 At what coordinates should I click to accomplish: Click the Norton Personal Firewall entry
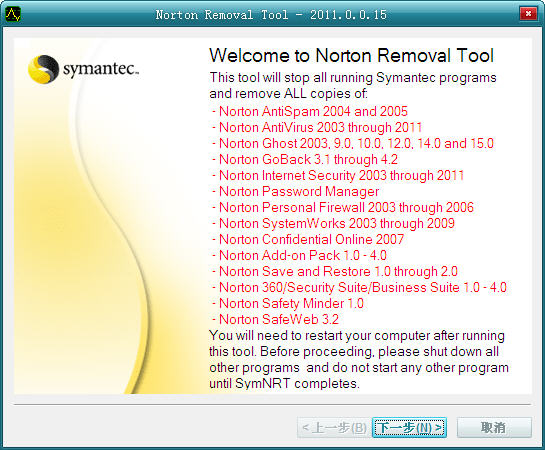[343, 207]
